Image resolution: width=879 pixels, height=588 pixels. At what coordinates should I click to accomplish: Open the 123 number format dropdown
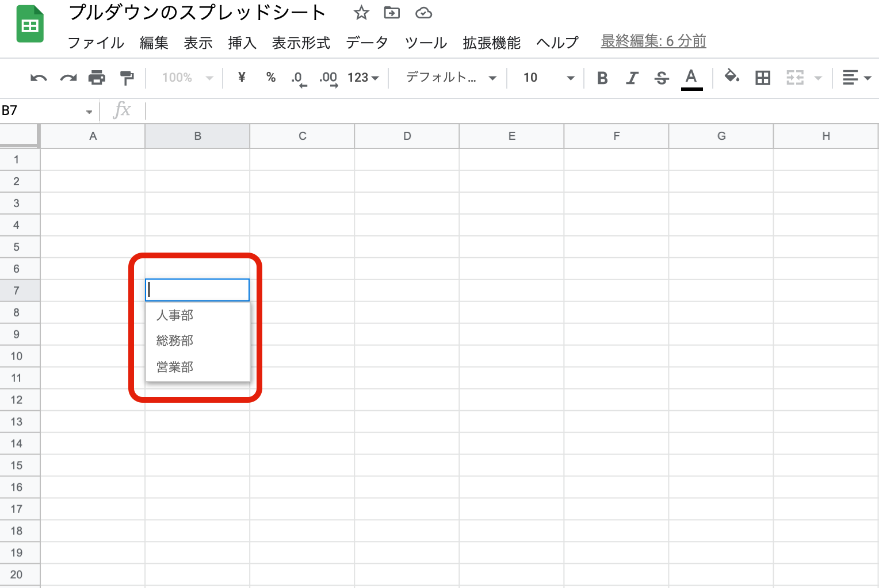pos(363,78)
